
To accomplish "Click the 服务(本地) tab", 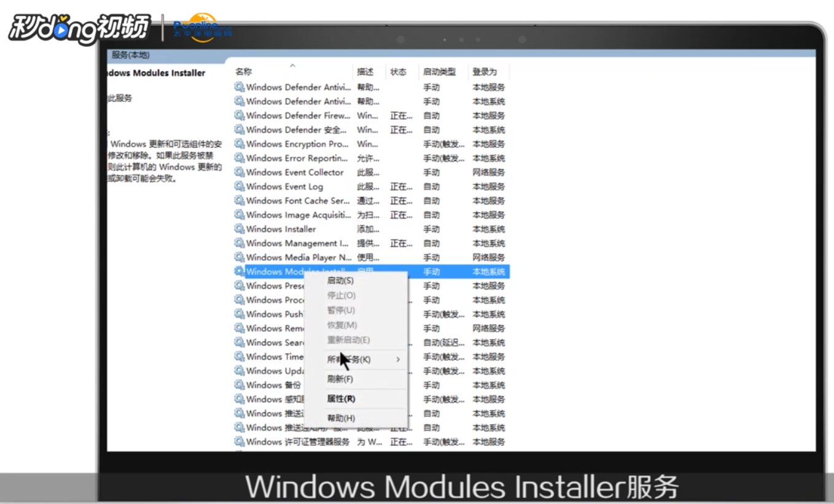I will 131,55.
